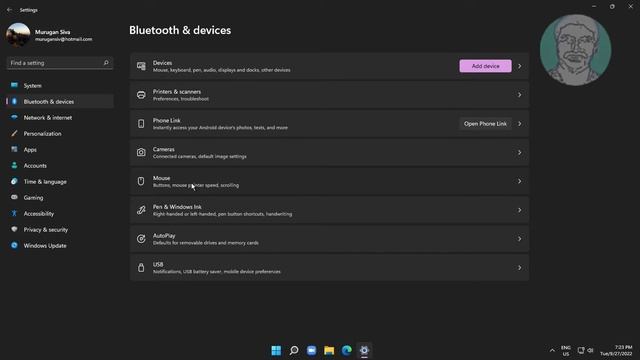Image resolution: width=640 pixels, height=360 pixels.
Task: Open File Explorer from taskbar
Action: (x=329, y=350)
